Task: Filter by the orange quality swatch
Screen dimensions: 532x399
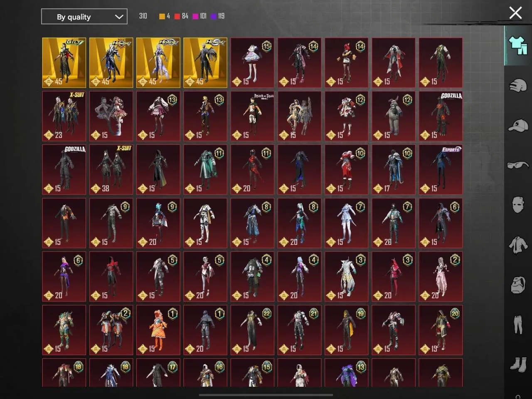Action: 162,16
